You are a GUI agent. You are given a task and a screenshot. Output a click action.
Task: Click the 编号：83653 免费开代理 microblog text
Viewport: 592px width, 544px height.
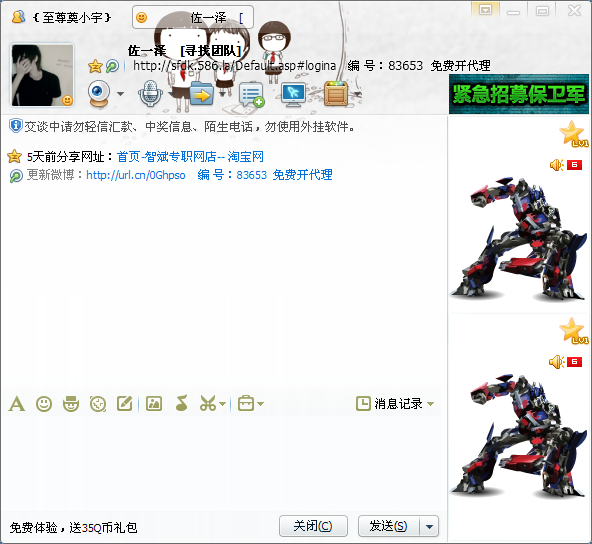pos(265,175)
